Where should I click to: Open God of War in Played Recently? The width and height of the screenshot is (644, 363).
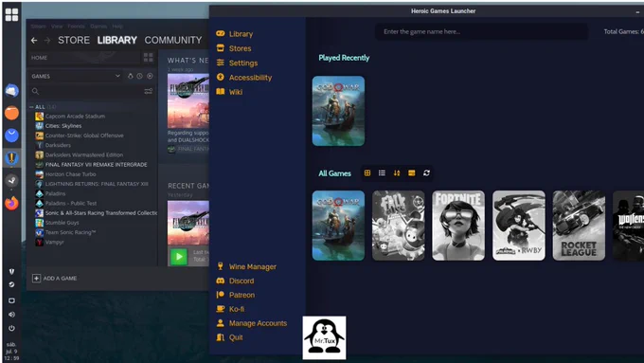[338, 111]
